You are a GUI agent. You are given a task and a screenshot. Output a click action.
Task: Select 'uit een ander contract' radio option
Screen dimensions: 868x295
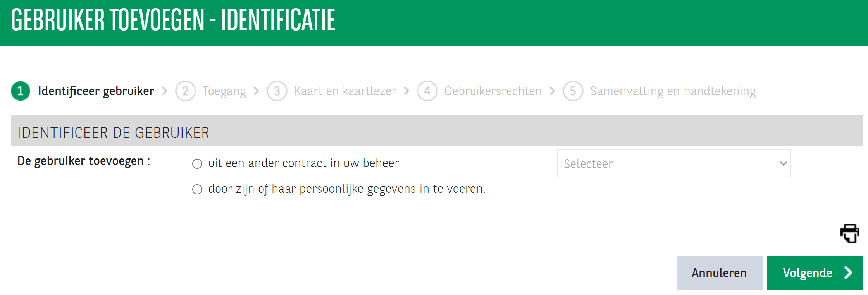click(197, 164)
